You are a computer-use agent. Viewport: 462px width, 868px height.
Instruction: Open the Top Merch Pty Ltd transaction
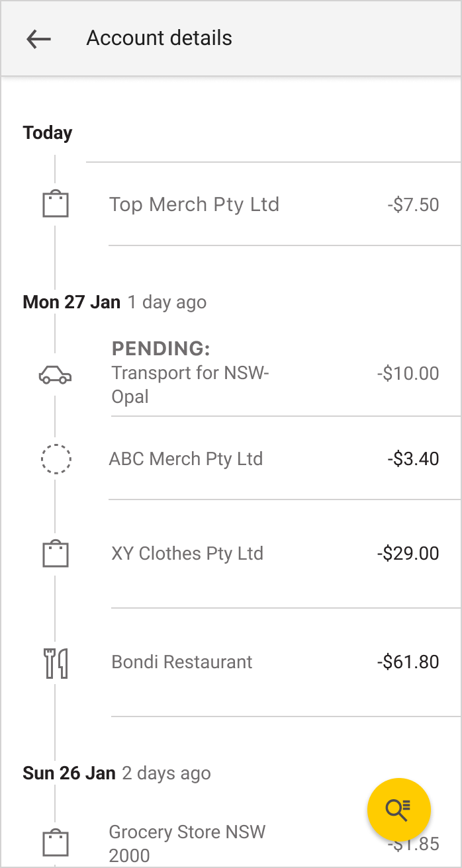click(x=195, y=204)
